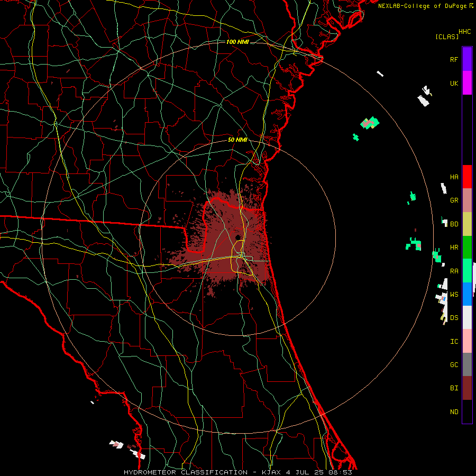The height and width of the screenshot is (476, 476).
Task: Click the 4 JUL 25 date
Action: pos(305,472)
